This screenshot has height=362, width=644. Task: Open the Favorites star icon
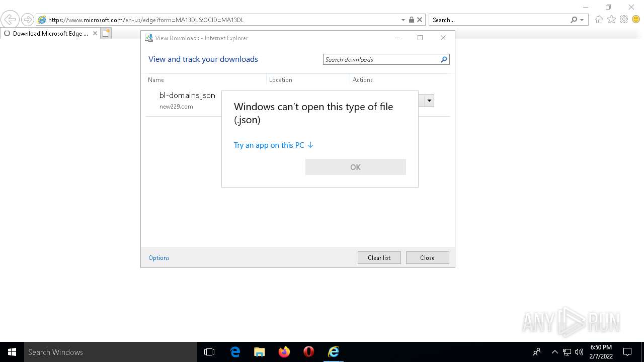(611, 19)
